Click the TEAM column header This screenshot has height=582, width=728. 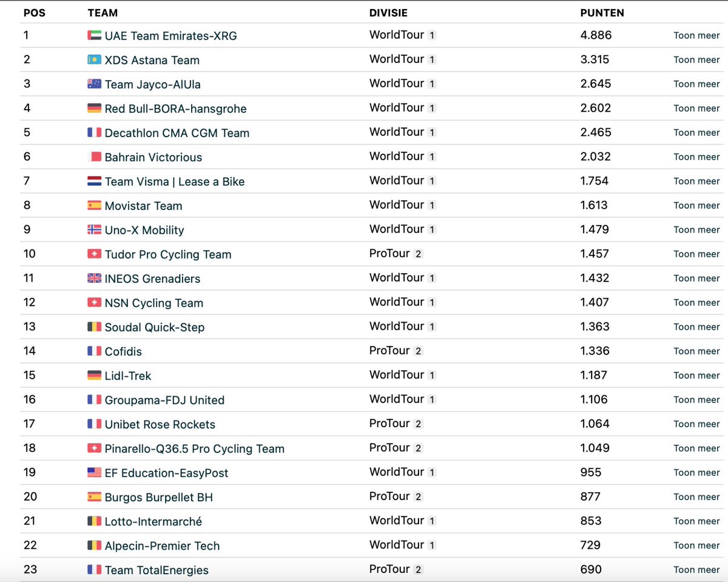(103, 13)
